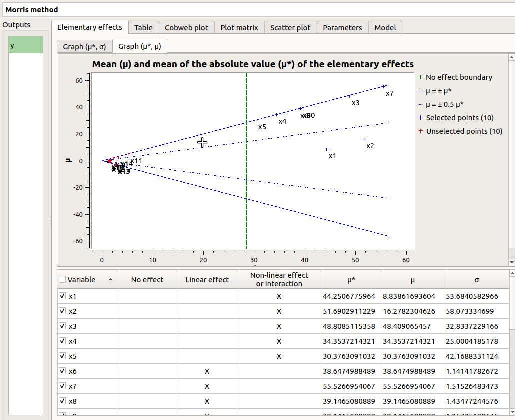
Task: Toggle the x8 variable checkbox
Action: [x=62, y=401]
